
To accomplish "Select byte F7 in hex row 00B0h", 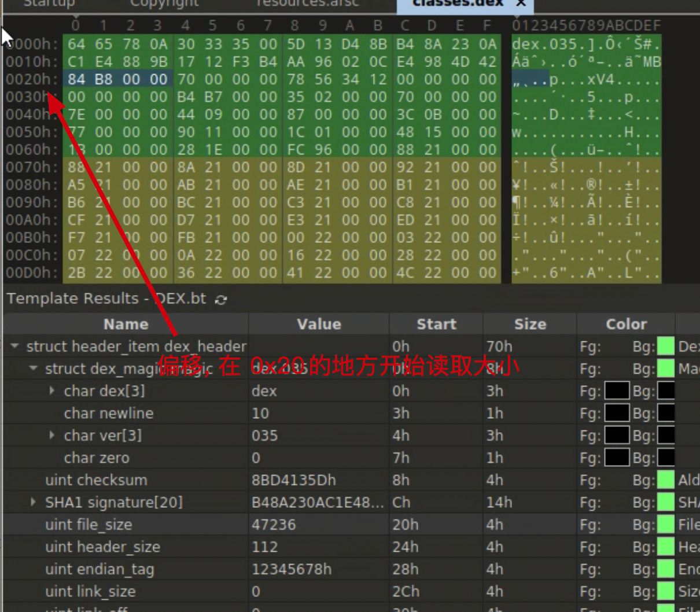I will (x=76, y=237).
